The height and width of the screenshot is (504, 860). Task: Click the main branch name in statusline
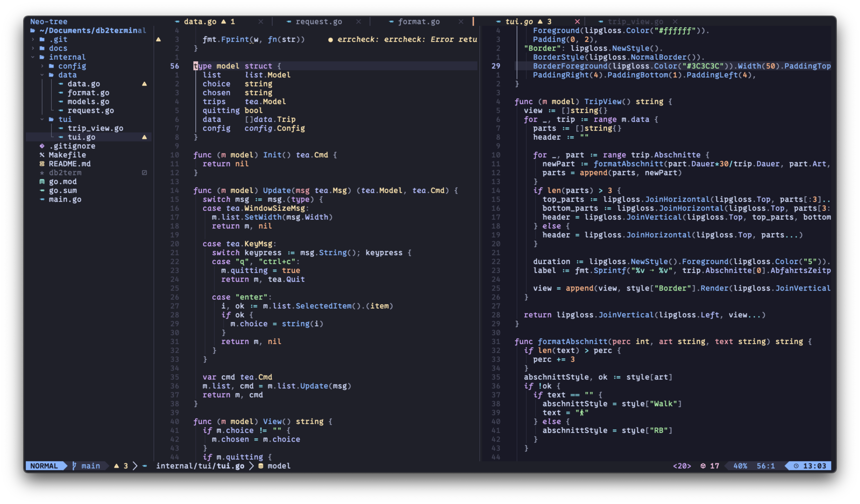pyautogui.click(x=91, y=466)
